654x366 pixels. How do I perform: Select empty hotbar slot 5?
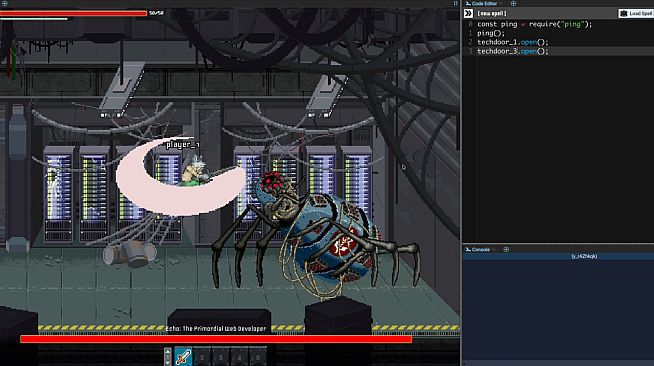point(258,357)
